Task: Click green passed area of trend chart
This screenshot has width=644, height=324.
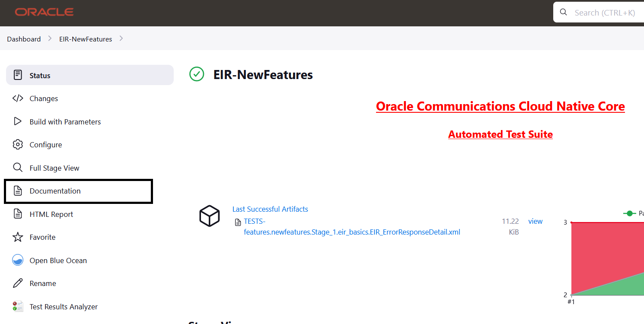Action: [622, 287]
